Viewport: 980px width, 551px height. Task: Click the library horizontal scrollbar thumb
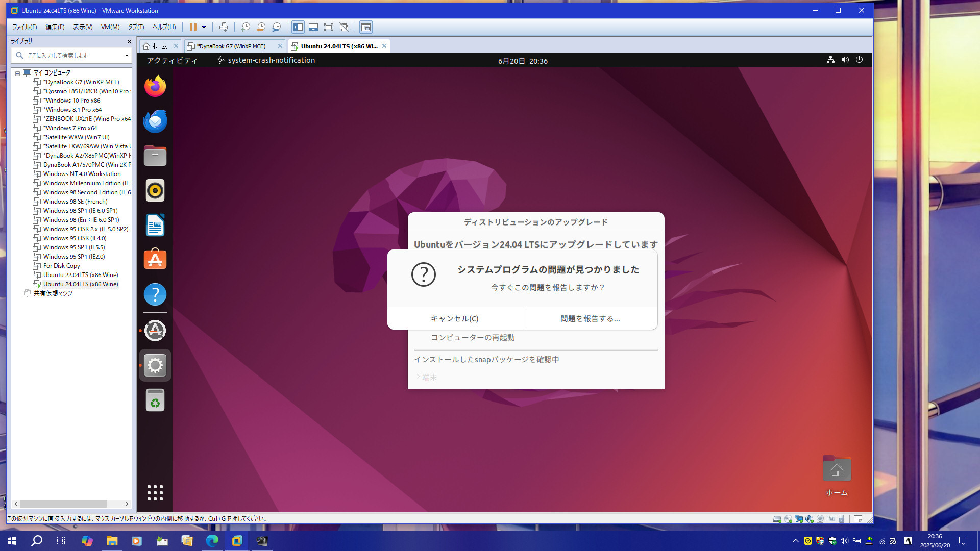coord(64,504)
